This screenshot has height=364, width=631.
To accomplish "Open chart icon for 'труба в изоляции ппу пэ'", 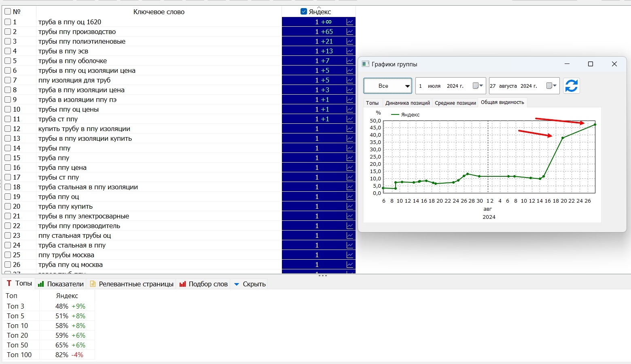I will (350, 99).
